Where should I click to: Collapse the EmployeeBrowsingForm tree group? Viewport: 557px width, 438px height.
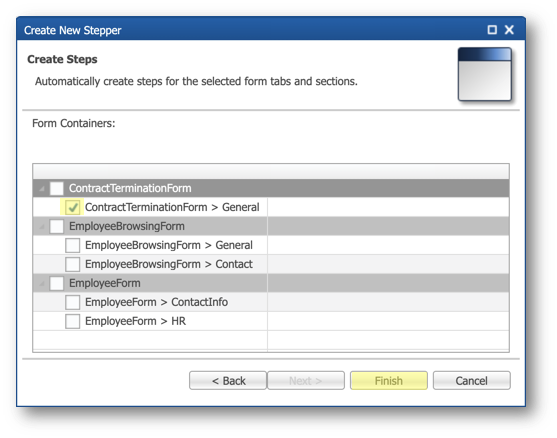click(42, 227)
